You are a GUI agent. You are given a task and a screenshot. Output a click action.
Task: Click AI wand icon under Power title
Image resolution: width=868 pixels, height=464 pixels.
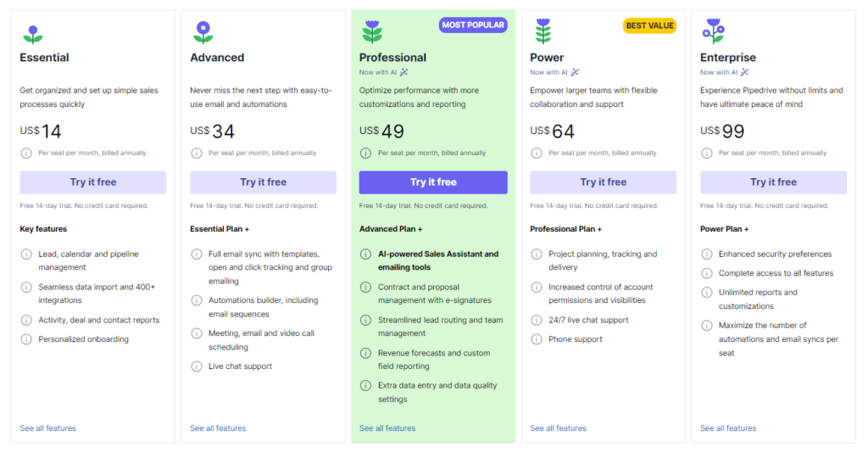(576, 72)
